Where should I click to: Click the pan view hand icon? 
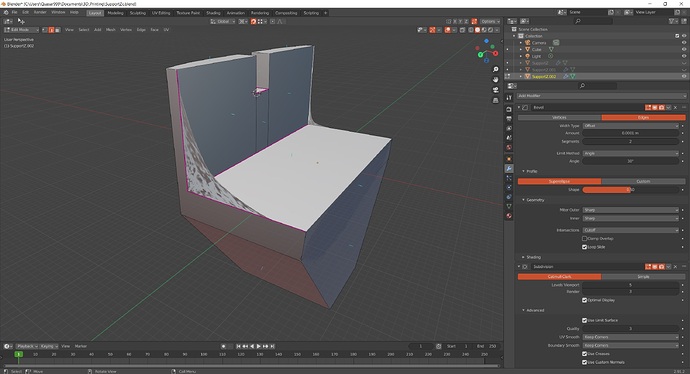[x=495, y=80]
